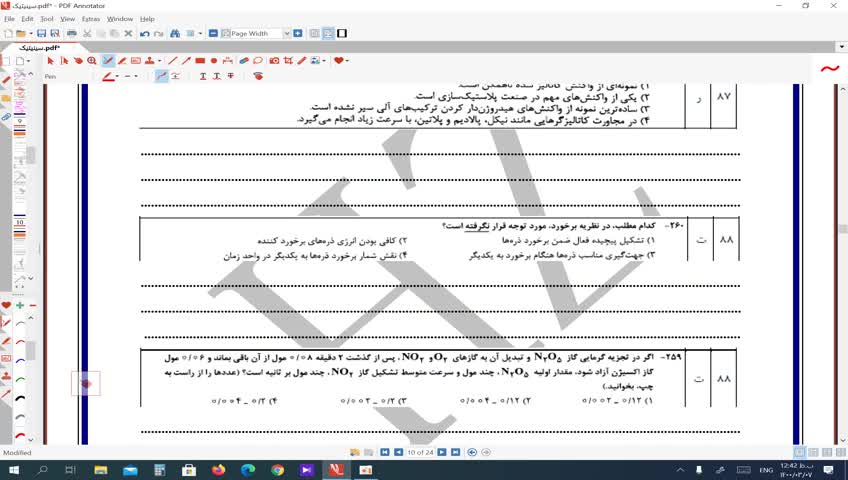Select the Zoom magnifier tool
This screenshot has height=480, width=848.
coord(92,61)
